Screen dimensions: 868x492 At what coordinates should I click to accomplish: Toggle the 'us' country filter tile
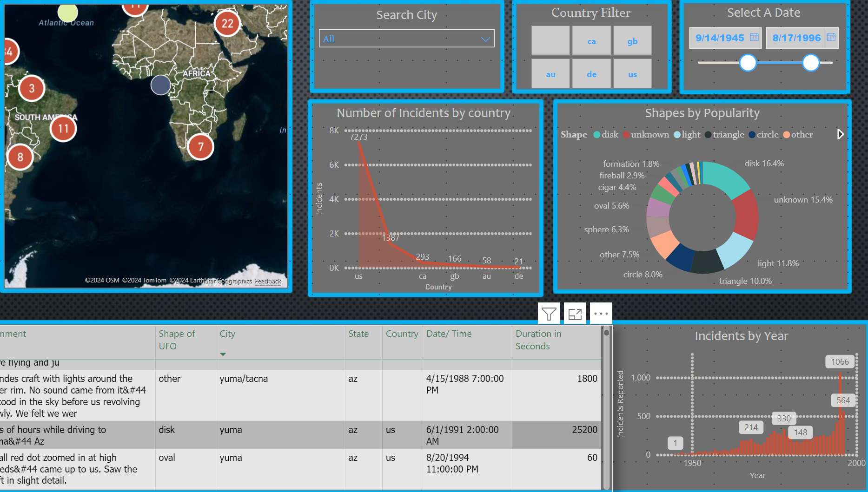[632, 74]
